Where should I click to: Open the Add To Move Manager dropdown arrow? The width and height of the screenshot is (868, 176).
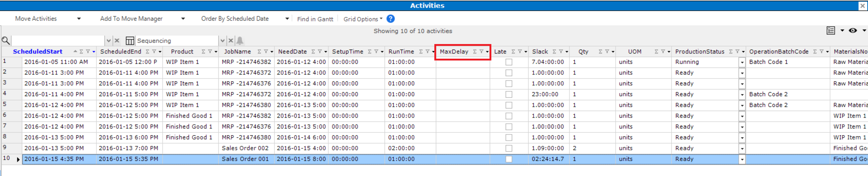[x=183, y=19]
